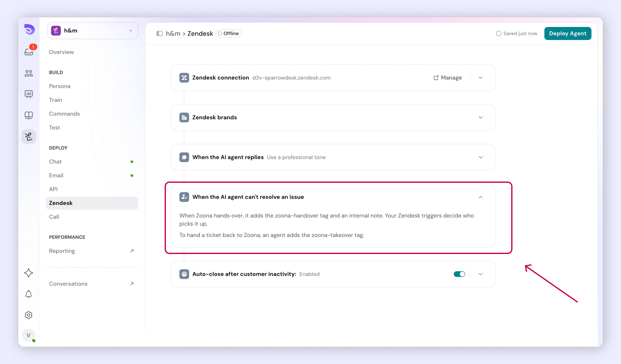Click the Deploy Agent button

tap(568, 33)
